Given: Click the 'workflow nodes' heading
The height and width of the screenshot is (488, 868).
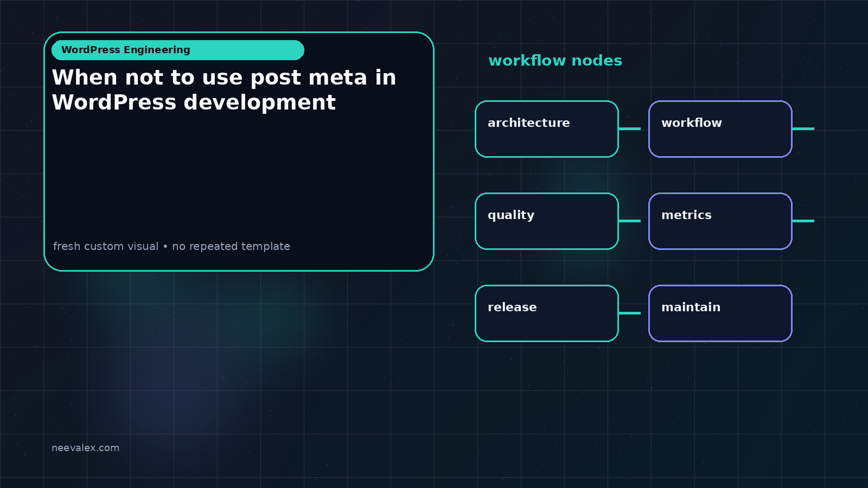Looking at the screenshot, I should (x=555, y=61).
